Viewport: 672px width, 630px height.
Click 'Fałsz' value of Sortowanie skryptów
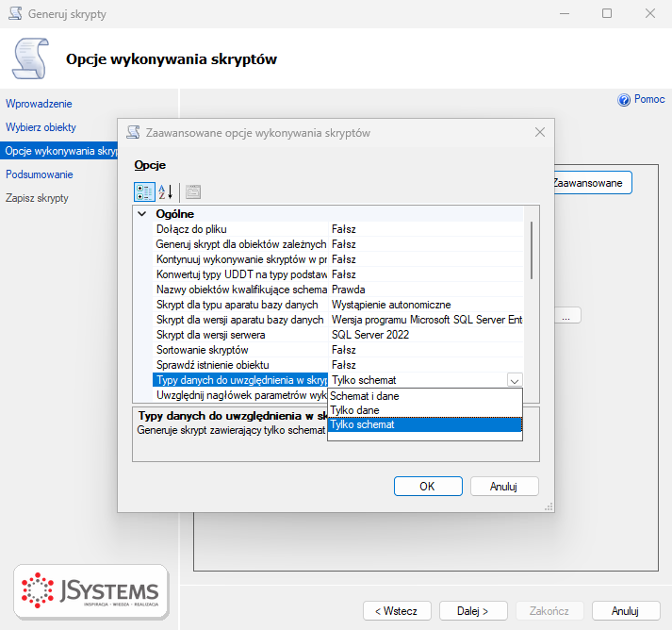click(426, 350)
